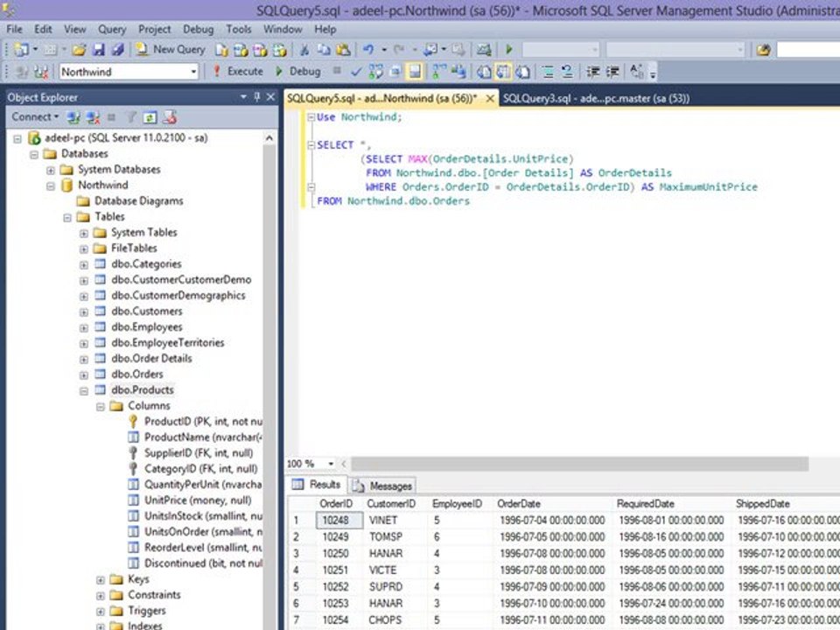Select dbo.Customers in the tree
Viewport: 840px width, 630px height.
pyautogui.click(x=147, y=311)
